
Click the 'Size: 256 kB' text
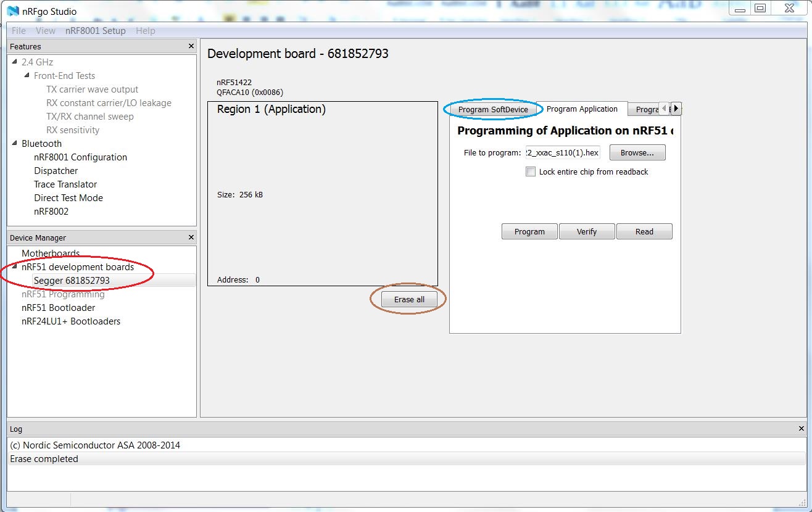click(x=241, y=195)
